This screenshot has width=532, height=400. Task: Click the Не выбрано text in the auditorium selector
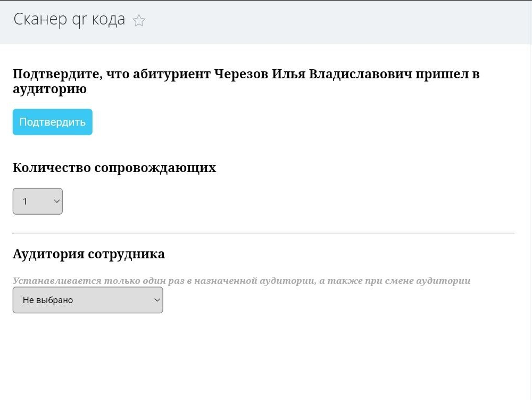48,300
